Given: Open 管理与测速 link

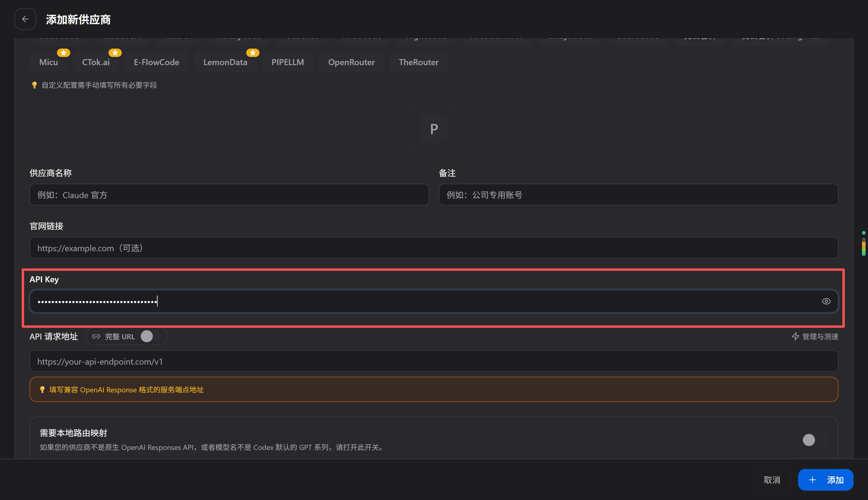Looking at the screenshot, I should click(815, 337).
